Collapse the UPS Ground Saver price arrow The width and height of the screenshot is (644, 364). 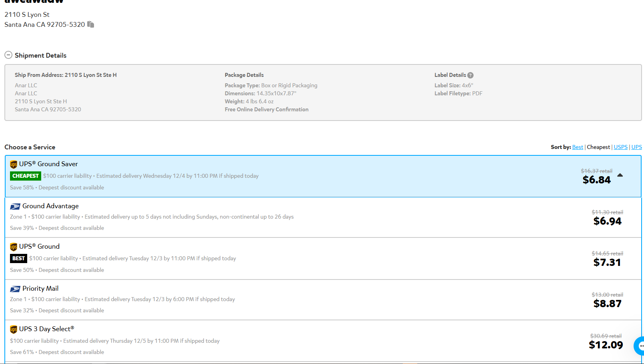[x=620, y=175]
